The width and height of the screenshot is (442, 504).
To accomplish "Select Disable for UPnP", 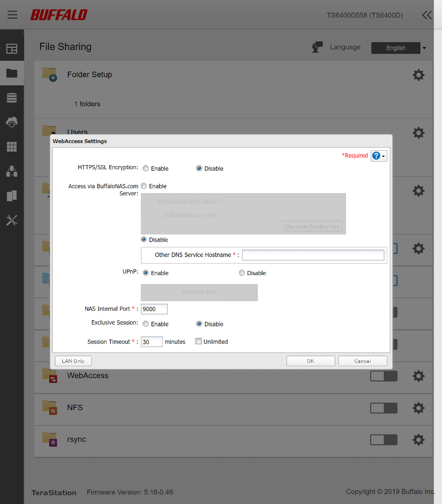I will [x=242, y=273].
